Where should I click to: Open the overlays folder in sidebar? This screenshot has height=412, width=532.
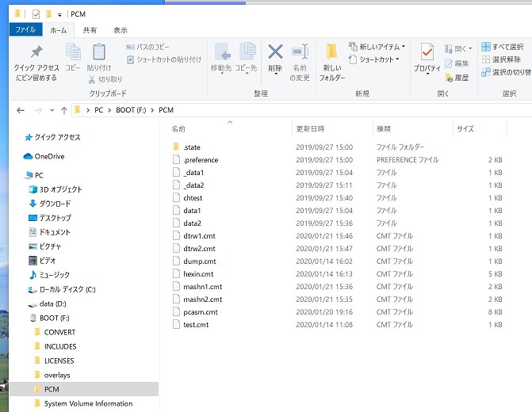click(52, 376)
